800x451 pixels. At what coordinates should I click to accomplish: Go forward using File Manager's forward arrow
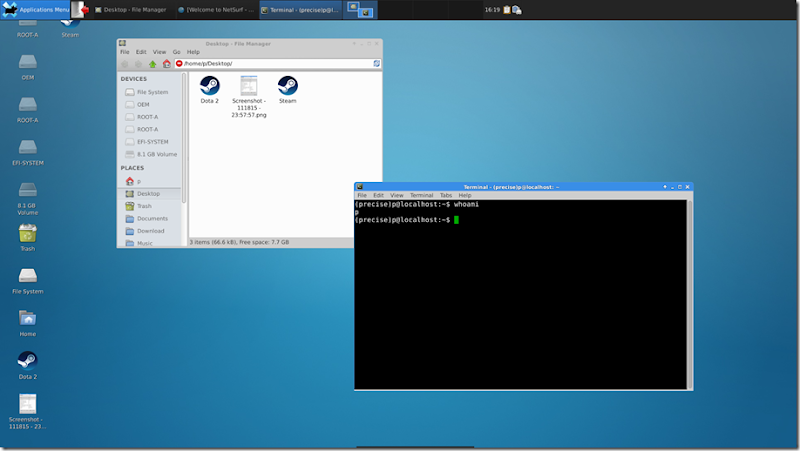point(138,64)
